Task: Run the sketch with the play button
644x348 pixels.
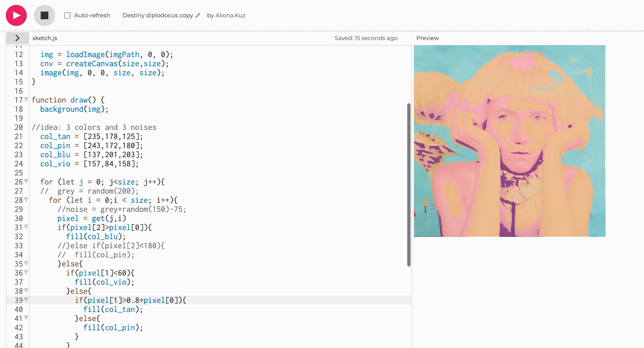Action: coord(16,15)
